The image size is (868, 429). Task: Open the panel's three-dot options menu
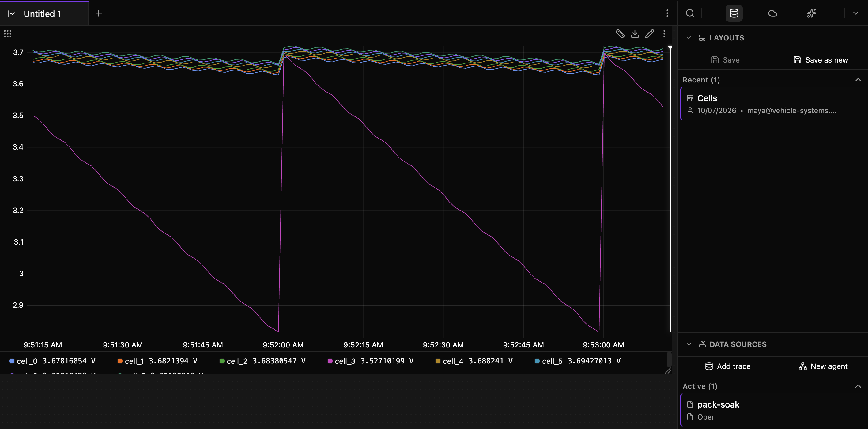[664, 34]
